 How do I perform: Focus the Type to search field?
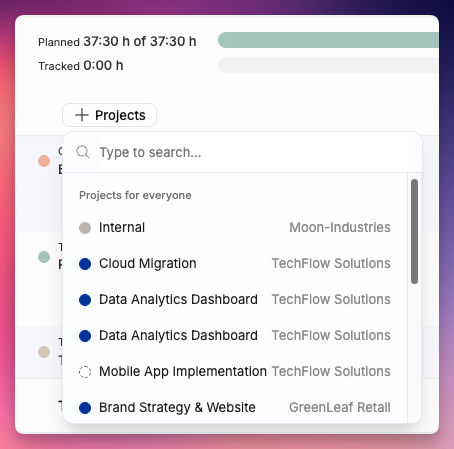pyautogui.click(x=253, y=152)
